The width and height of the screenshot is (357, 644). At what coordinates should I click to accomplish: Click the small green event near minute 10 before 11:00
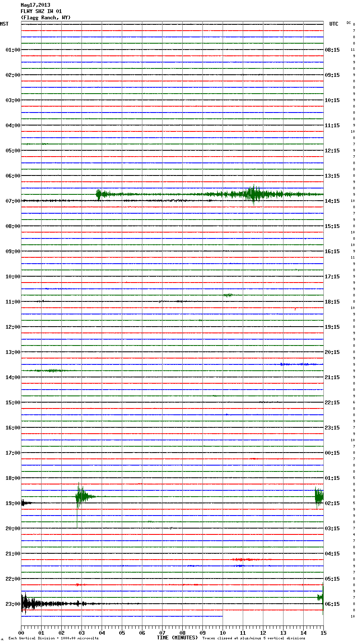click(x=228, y=295)
